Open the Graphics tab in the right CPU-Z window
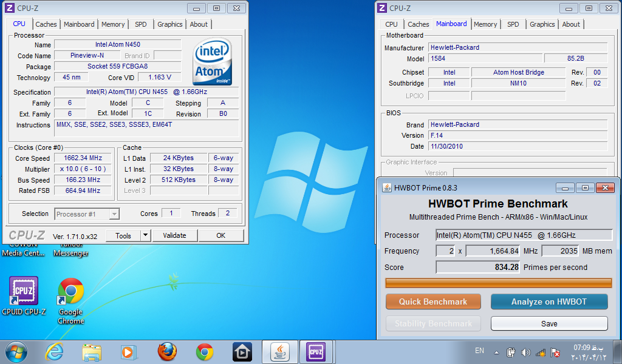The image size is (622, 364). pyautogui.click(x=542, y=24)
